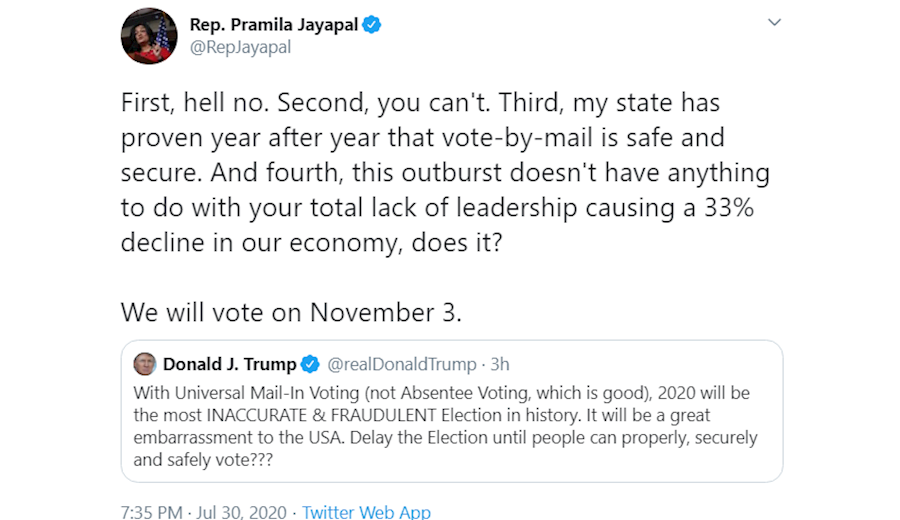Viewport: 900px width, 520px height.
Task: Click the "We will vote on November 3." line
Action: tap(291, 311)
